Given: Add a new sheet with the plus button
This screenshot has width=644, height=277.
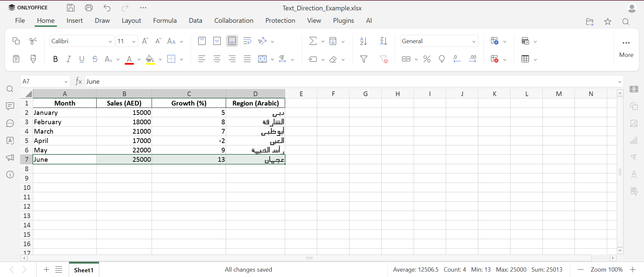Looking at the screenshot, I should tap(46, 269).
